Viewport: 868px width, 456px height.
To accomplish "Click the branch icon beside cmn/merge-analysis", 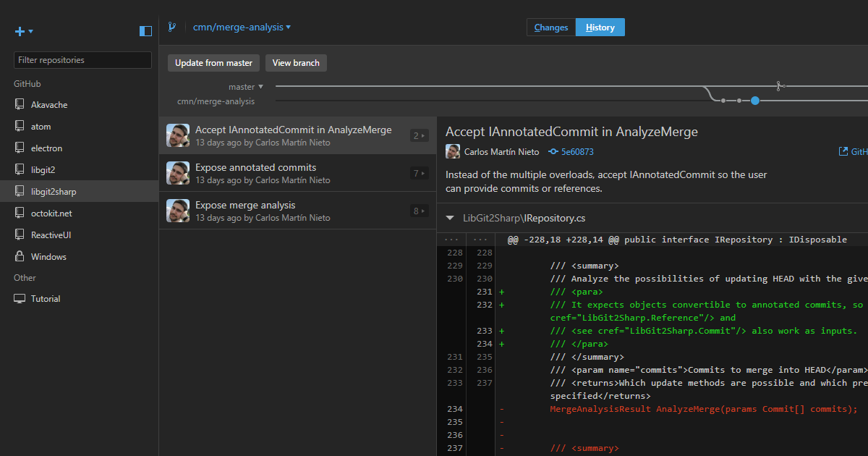I will point(172,27).
